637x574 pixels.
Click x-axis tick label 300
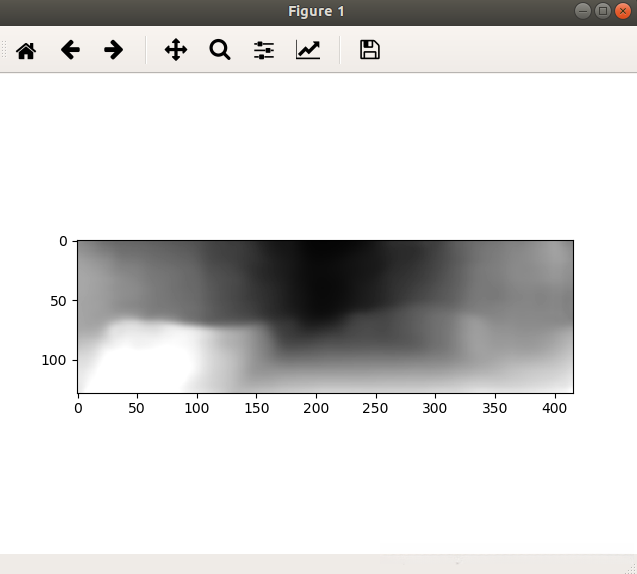(435, 408)
